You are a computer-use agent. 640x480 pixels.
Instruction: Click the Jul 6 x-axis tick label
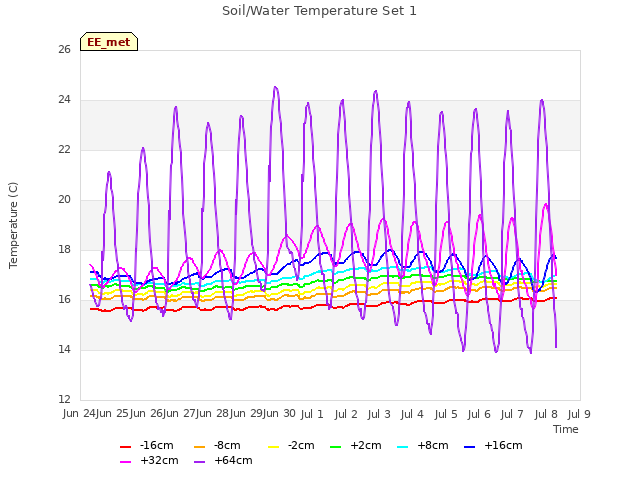click(x=479, y=414)
